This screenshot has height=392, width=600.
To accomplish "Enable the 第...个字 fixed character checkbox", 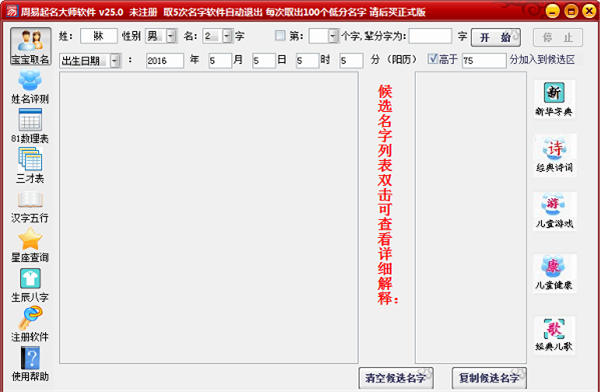I will click(x=280, y=36).
